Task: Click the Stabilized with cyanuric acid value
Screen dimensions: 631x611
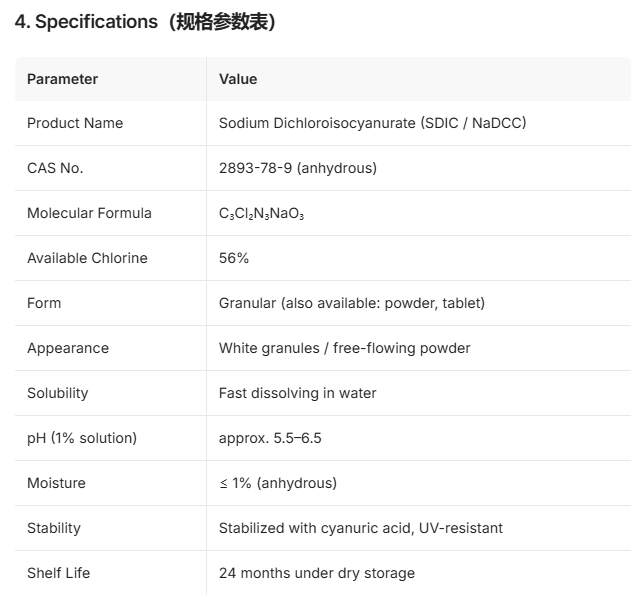Action: coord(361,528)
